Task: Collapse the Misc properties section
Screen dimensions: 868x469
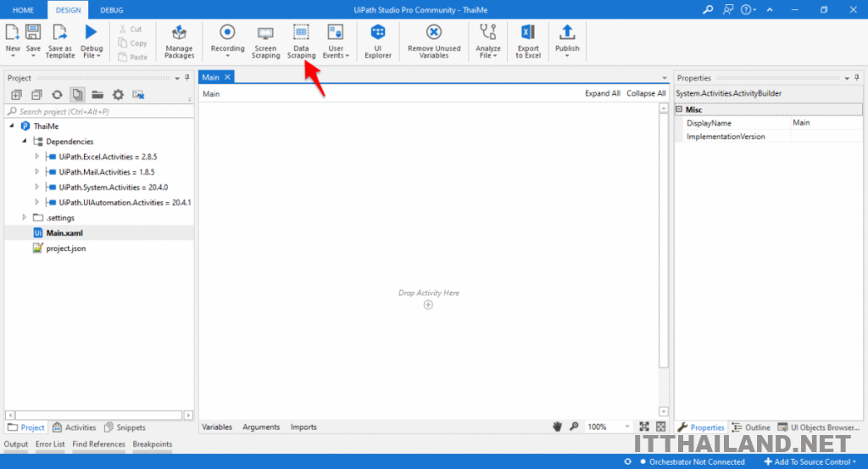Action: coord(679,109)
